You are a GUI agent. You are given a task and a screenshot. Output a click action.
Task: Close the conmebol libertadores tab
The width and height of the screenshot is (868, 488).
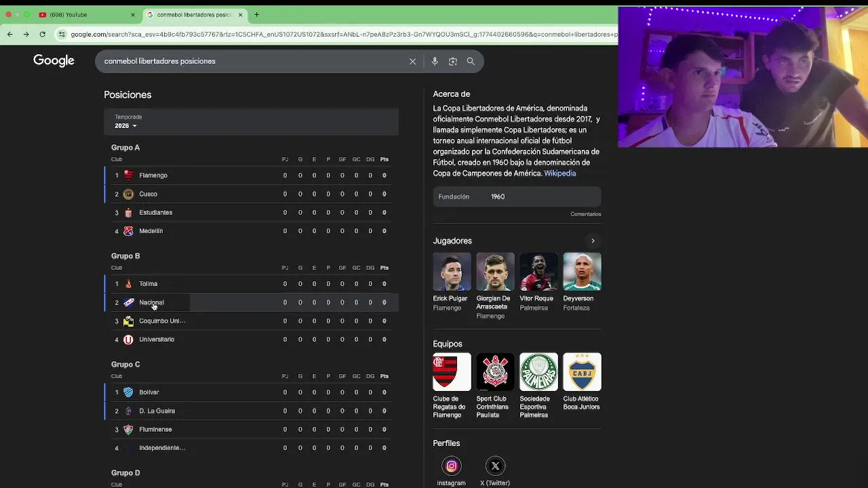(240, 14)
